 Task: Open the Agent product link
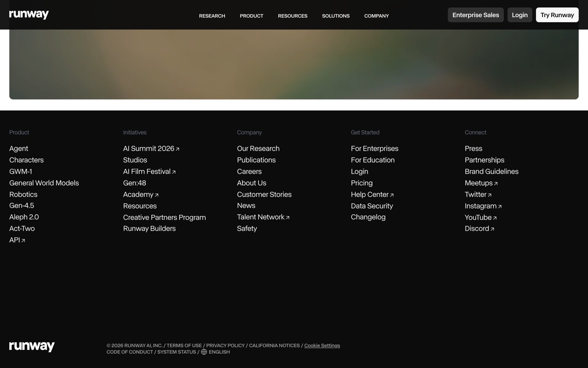(x=19, y=148)
